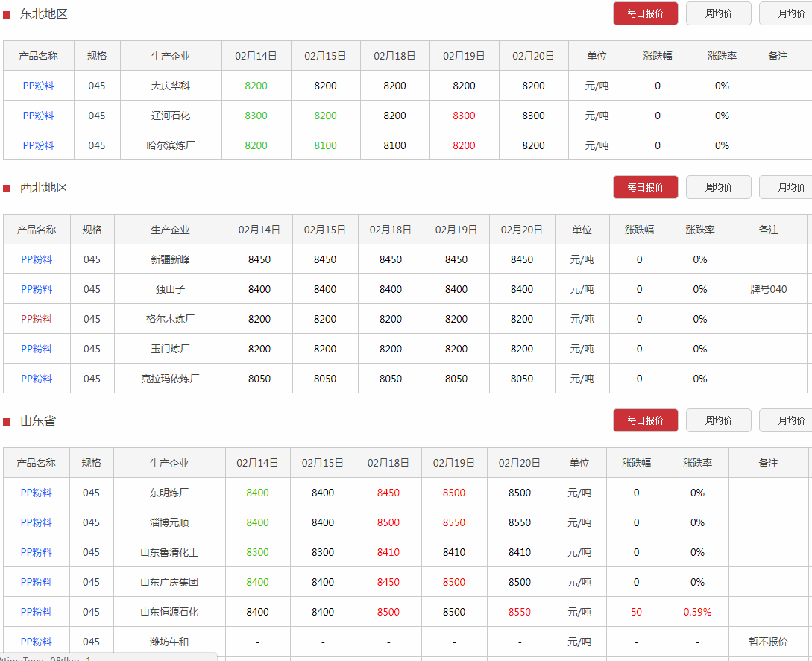Screen dimensions: 812x661
Task: Select 月均价 in 东北地区 section
Action: 787,13
